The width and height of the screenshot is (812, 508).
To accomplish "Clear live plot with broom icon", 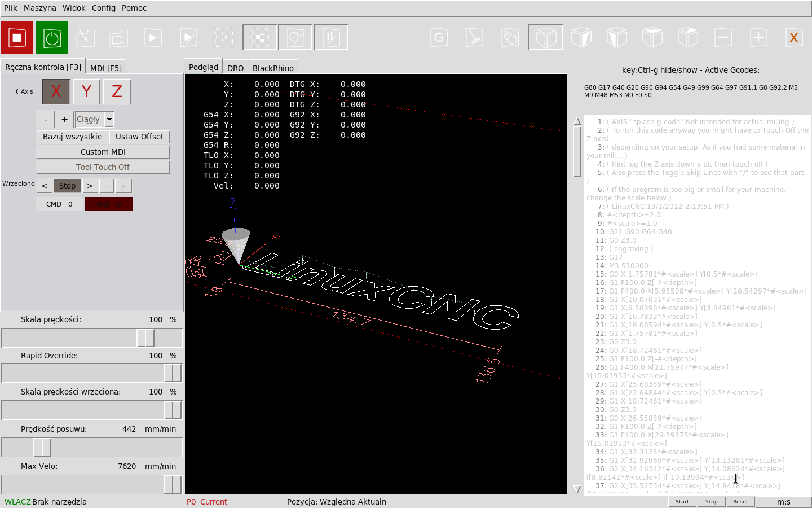I will [474, 38].
